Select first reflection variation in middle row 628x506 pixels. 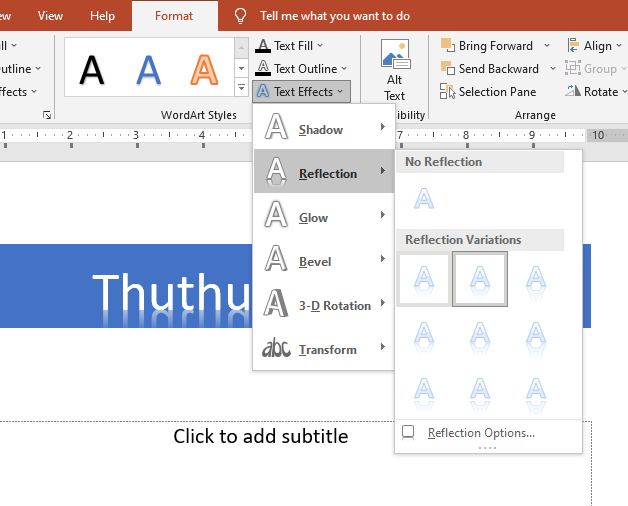coord(424,335)
